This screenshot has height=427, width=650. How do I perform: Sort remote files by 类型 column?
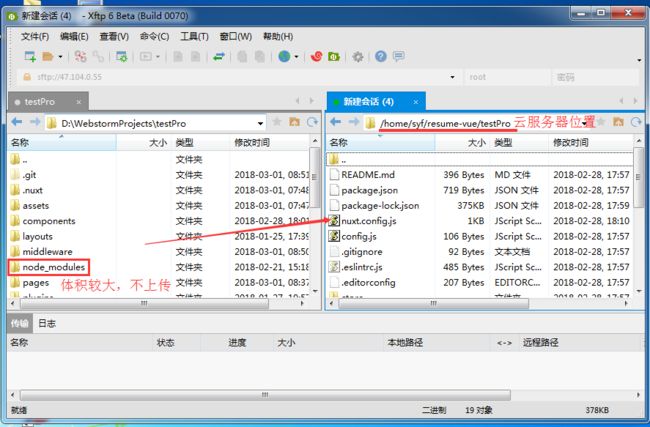pos(519,143)
